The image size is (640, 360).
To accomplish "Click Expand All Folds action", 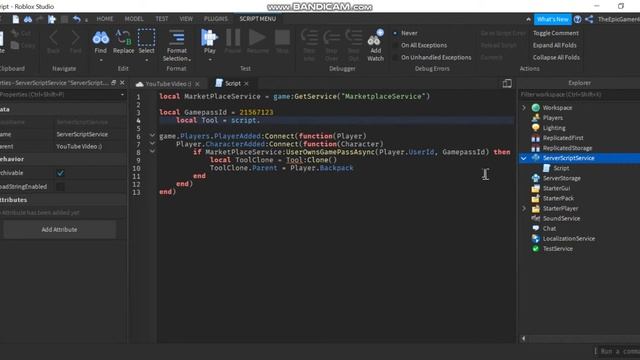I will [x=554, y=45].
